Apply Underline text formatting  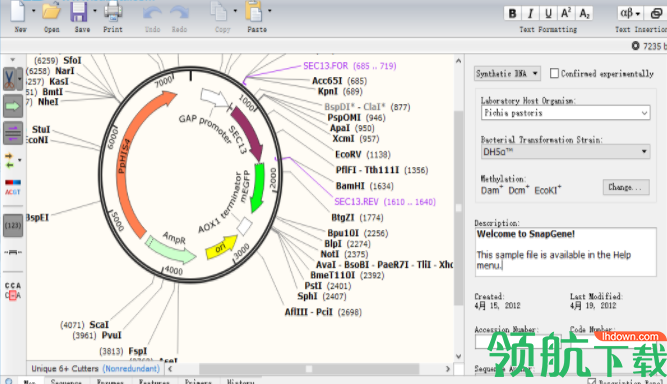click(x=548, y=14)
